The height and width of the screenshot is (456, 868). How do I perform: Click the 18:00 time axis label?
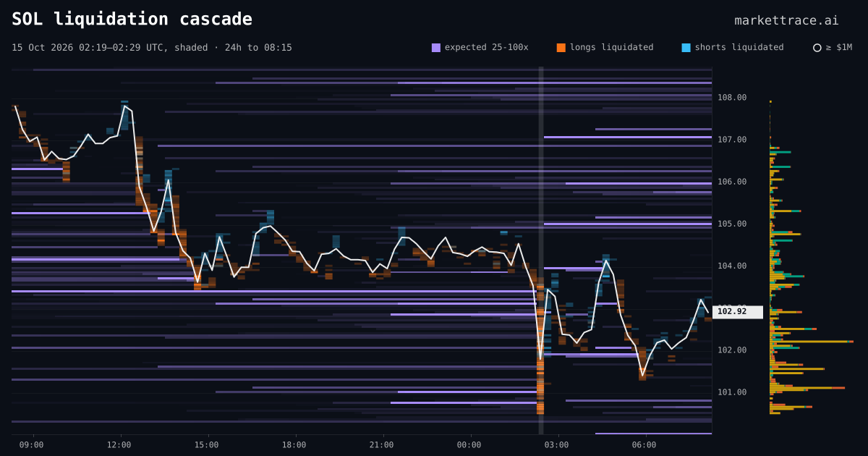[294, 445]
